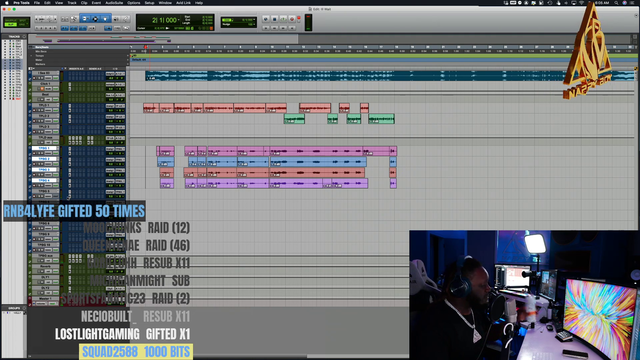The height and width of the screenshot is (360, 640).
Task: Select the long blue audio clip on top track
Action: point(390,76)
